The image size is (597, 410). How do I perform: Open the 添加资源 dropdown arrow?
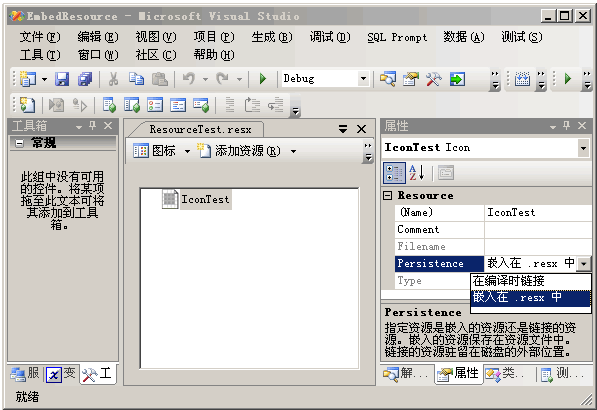point(293,152)
